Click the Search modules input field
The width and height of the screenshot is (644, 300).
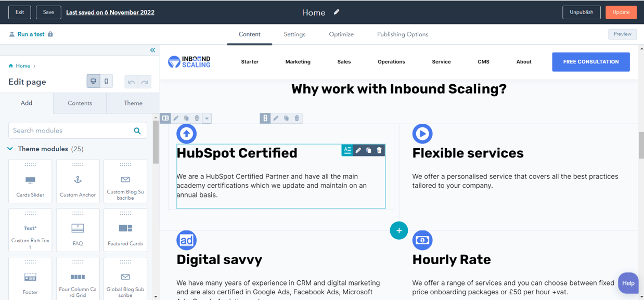(78, 131)
